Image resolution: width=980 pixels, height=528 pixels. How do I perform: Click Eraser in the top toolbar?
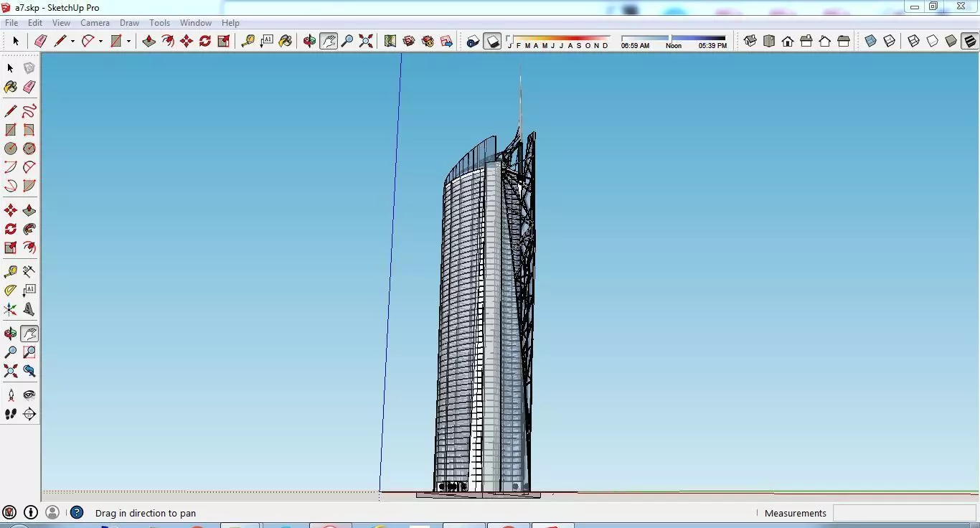pos(40,41)
